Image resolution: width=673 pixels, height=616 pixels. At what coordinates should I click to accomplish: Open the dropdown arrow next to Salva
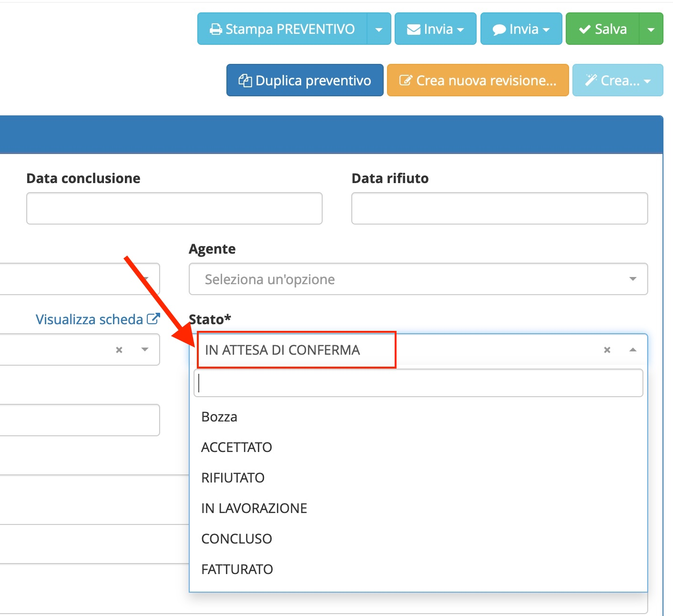point(651,29)
